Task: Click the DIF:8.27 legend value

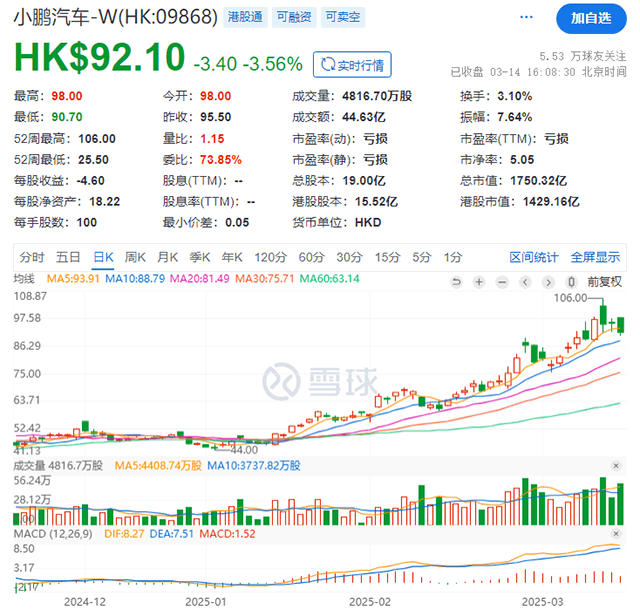Action: pyautogui.click(x=124, y=534)
